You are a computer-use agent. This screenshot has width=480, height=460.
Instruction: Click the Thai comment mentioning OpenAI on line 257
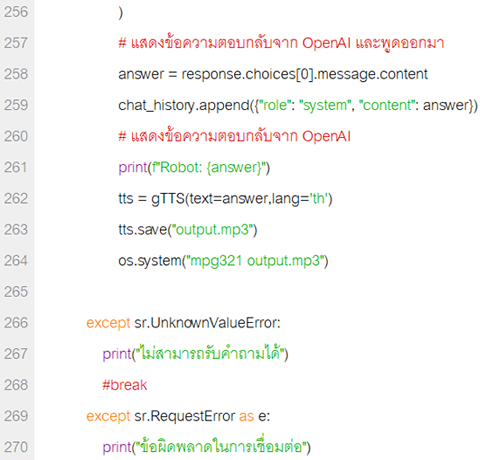(281, 43)
